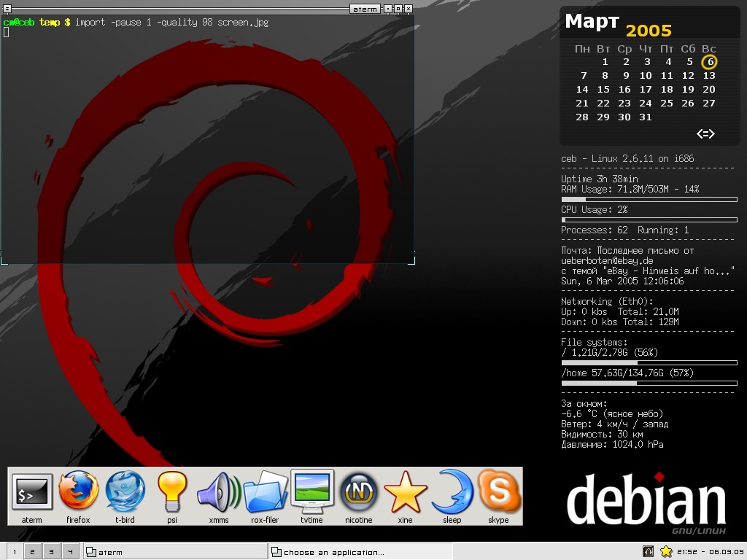Click the "Networking (Eth0):" heading

pos(607,301)
